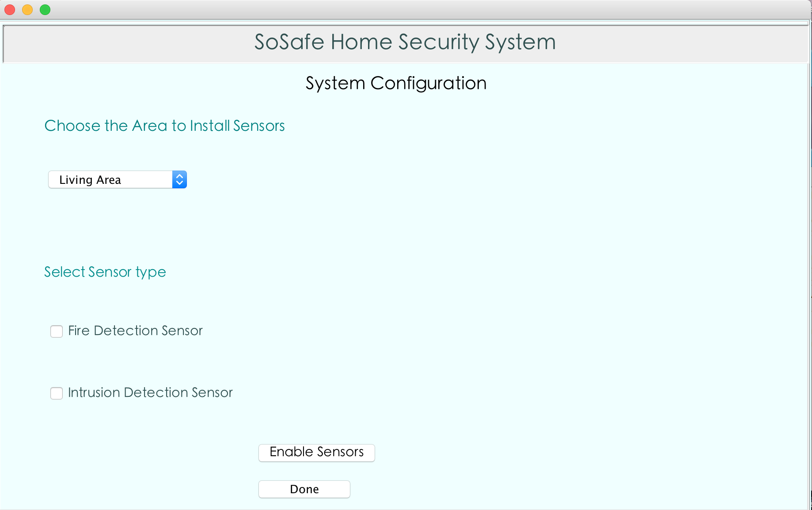Click the Select Sensor type heading
The height and width of the screenshot is (510, 812).
pos(105,272)
